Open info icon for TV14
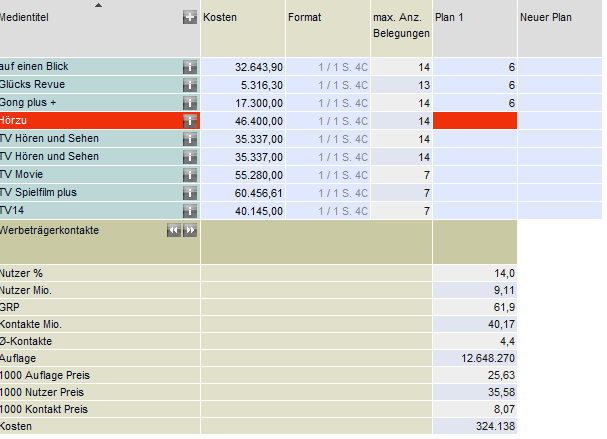This screenshot has width=607, height=439. 190,211
